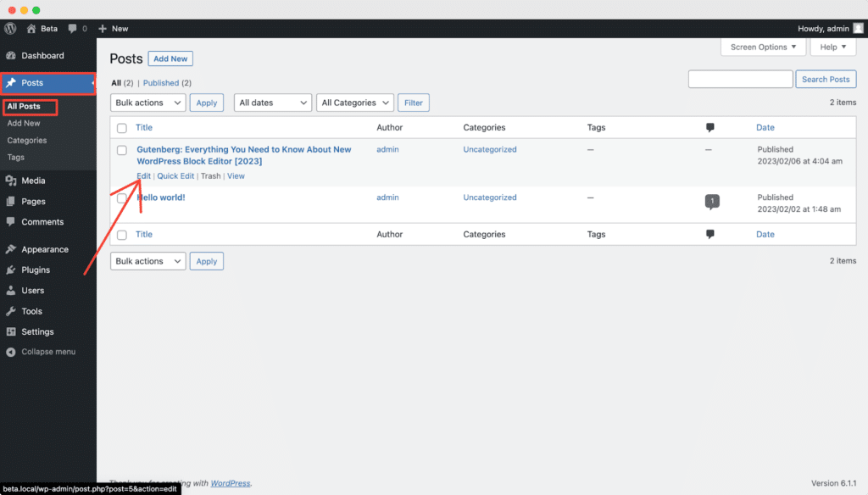
Task: Switch to the Published posts view
Action: coord(160,82)
